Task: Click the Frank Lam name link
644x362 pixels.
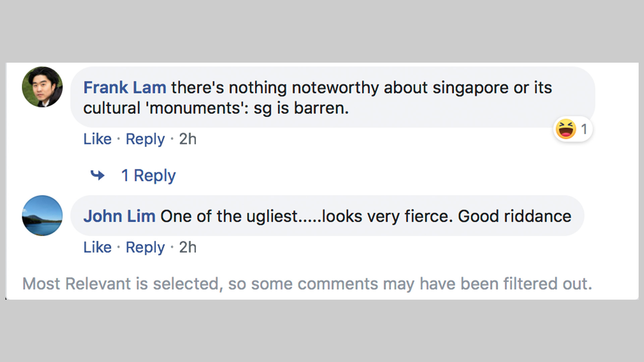Action: [125, 88]
